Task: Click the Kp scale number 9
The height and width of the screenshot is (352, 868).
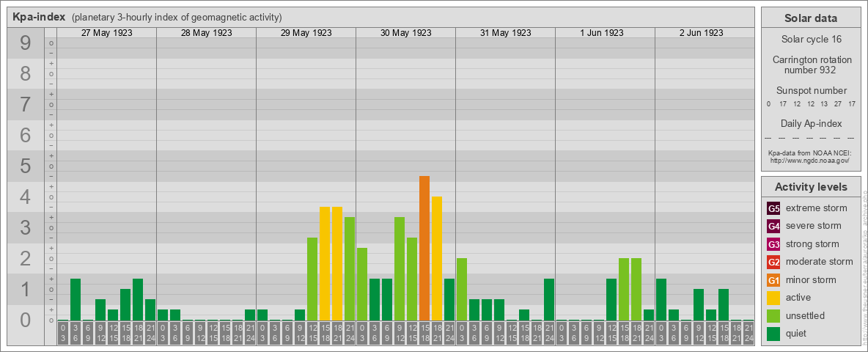Action: click(25, 43)
